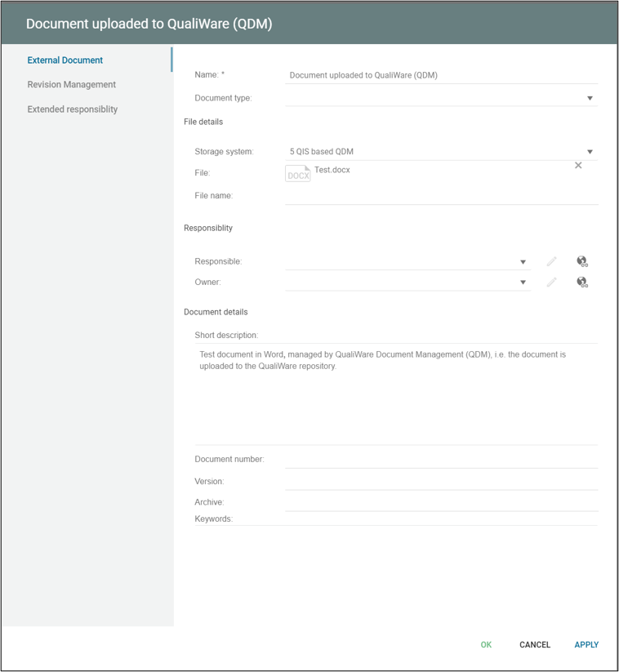Click the Archive input field

pos(441,503)
